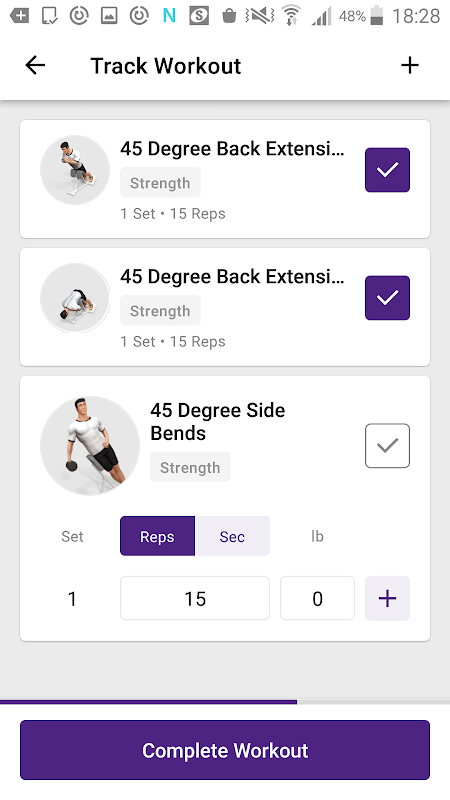Edit the weight field showing 0
Viewport: 450px width, 800px height.
(317, 598)
